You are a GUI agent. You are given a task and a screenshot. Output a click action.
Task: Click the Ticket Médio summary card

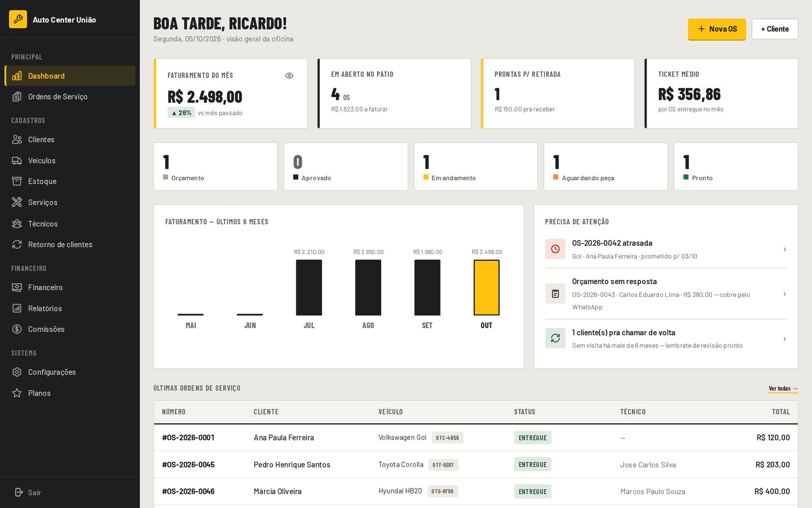tap(721, 93)
